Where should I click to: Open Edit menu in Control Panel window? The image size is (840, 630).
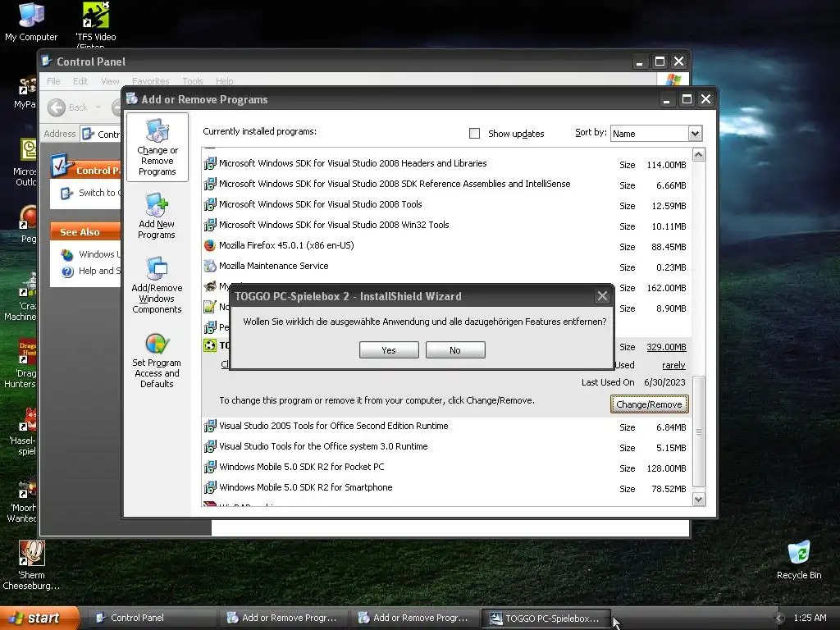tap(80, 81)
